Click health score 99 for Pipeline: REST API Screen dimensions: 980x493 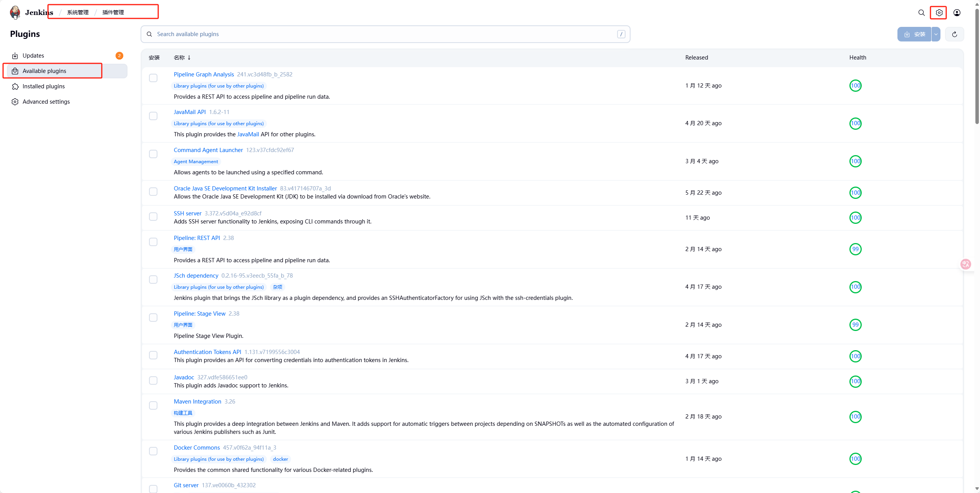855,249
